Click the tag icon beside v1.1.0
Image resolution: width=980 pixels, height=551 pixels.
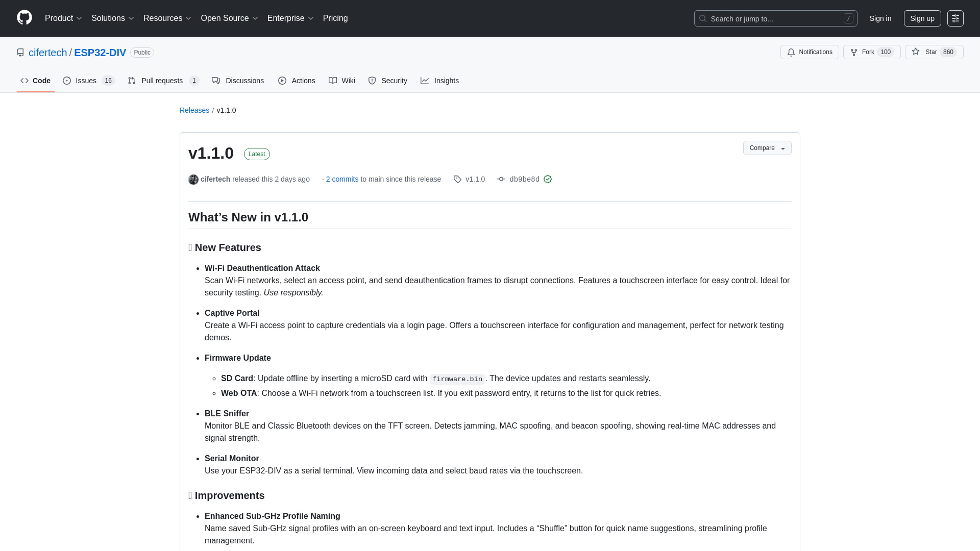click(x=457, y=180)
